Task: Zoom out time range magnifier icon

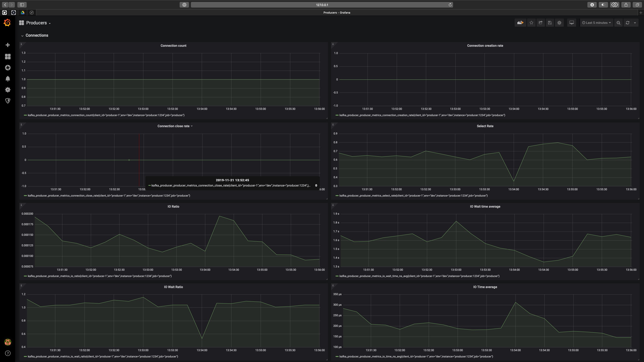Action: pyautogui.click(x=618, y=23)
